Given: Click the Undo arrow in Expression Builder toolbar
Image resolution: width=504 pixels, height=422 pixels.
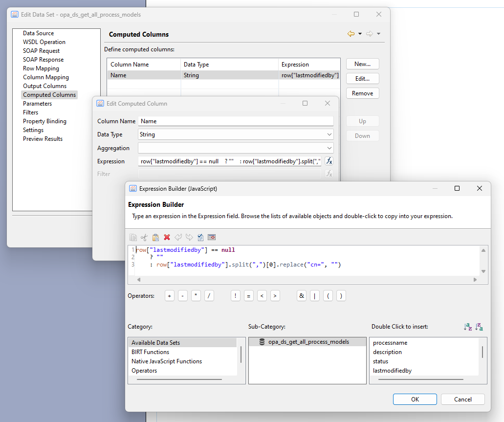Looking at the screenshot, I should coord(178,237).
